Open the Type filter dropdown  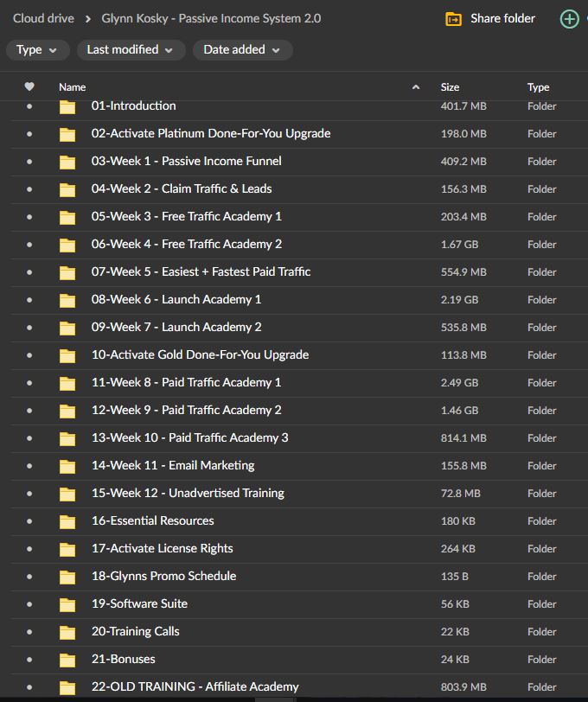37,50
